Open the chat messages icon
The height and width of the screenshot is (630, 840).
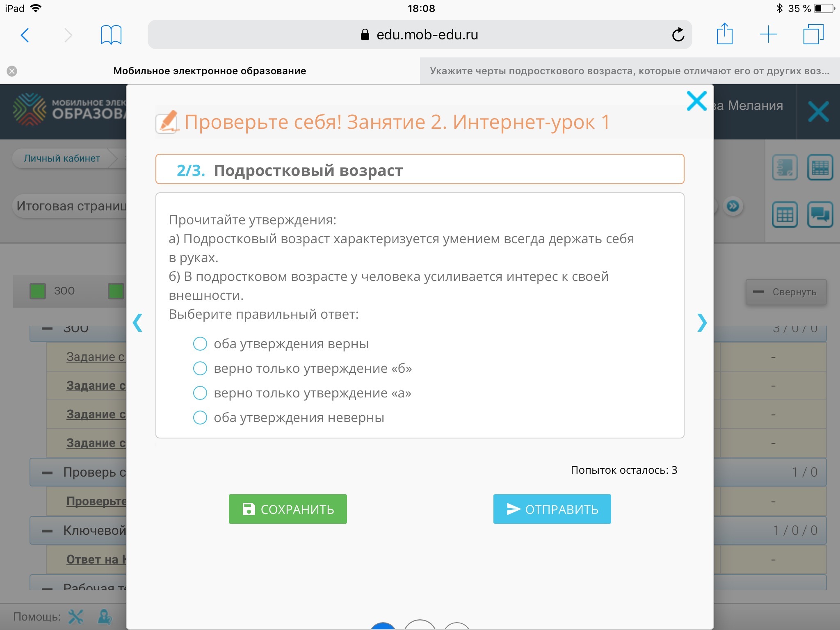[819, 215]
